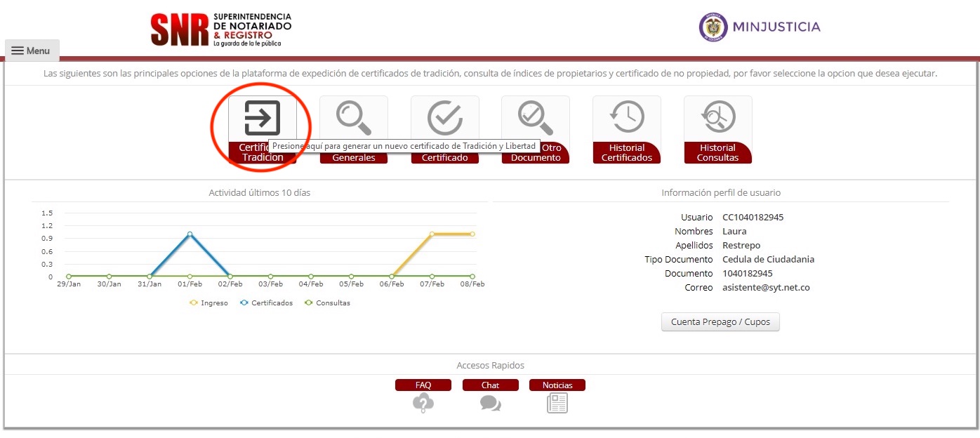Open the Noticias quick access button
Viewport: 980px width, 438px height.
pos(557,385)
